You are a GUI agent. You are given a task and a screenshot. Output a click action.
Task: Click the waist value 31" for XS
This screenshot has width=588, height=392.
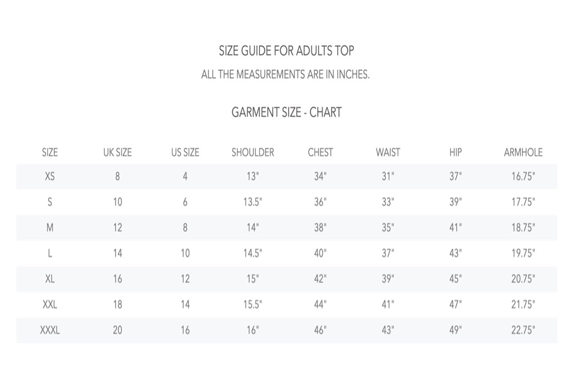coord(388,176)
